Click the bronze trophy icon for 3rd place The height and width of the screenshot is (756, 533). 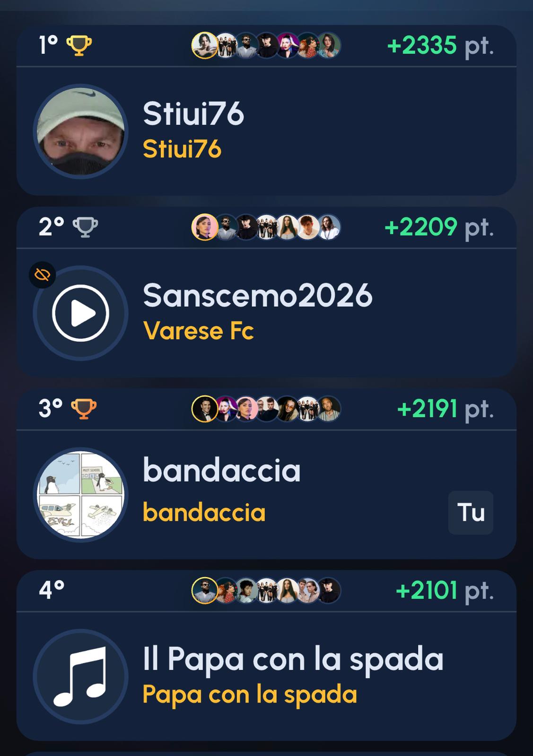point(84,409)
